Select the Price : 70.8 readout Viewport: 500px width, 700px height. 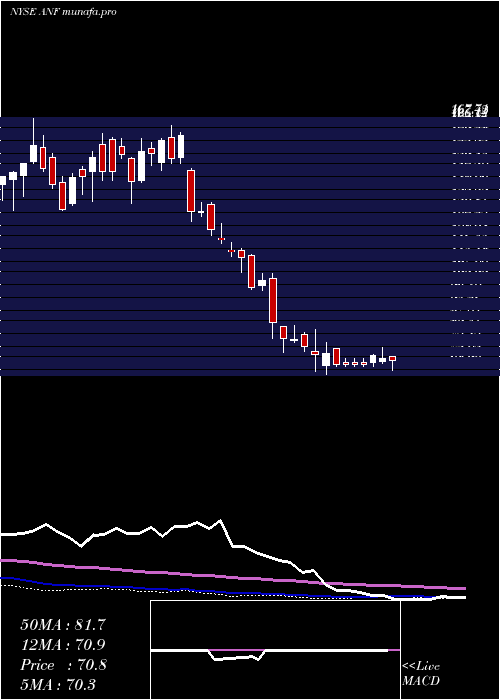coord(63,665)
